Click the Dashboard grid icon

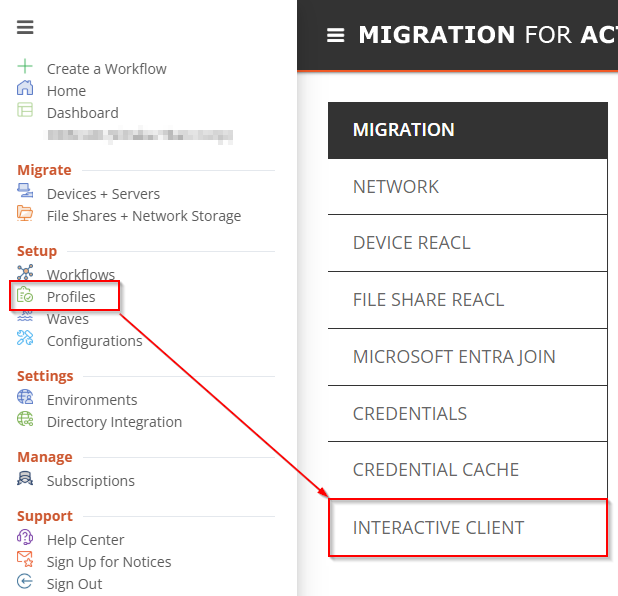[x=25, y=111]
